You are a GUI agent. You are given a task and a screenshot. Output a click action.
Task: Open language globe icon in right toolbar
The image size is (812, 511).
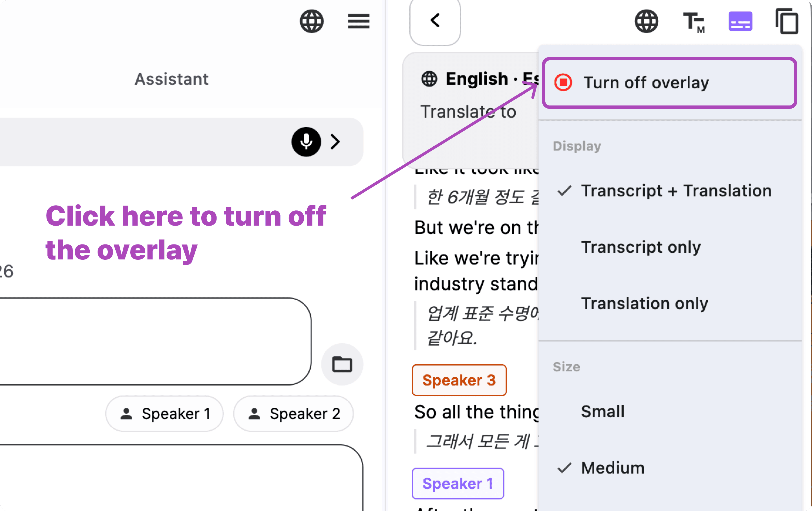(646, 21)
